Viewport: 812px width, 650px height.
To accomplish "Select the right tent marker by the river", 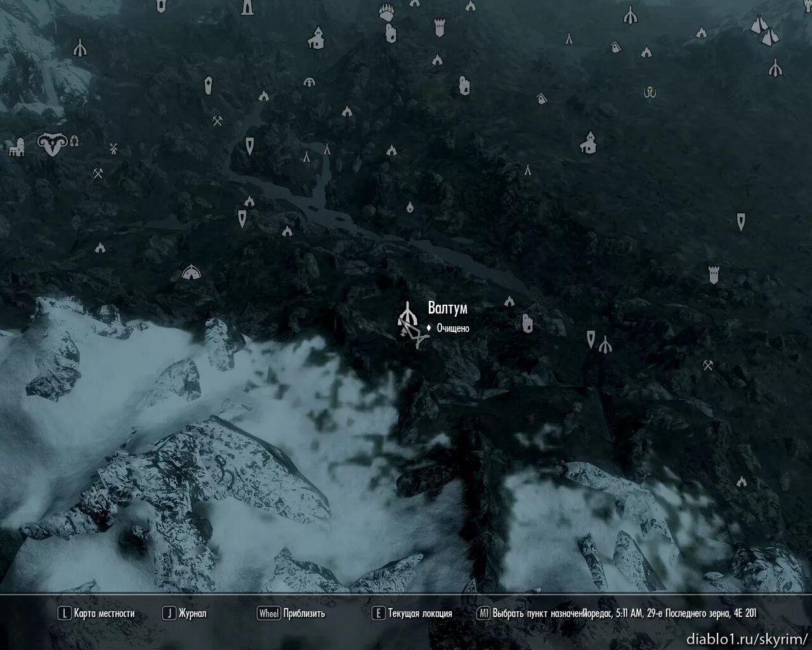I will (327, 149).
